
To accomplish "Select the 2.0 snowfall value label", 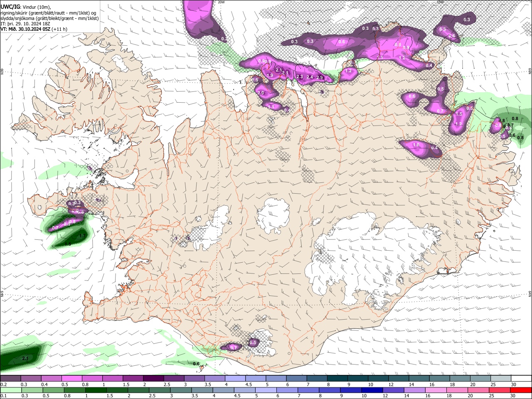I will coord(261,93).
